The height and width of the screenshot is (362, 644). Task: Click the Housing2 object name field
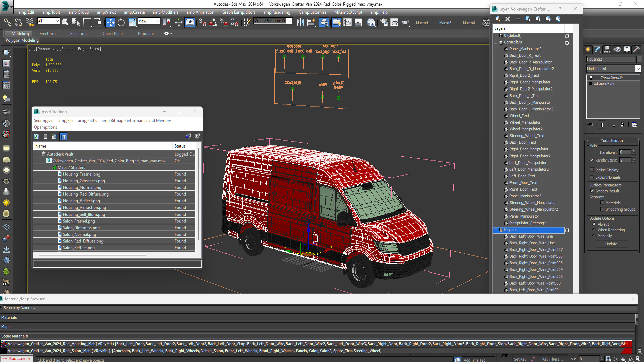(x=610, y=59)
